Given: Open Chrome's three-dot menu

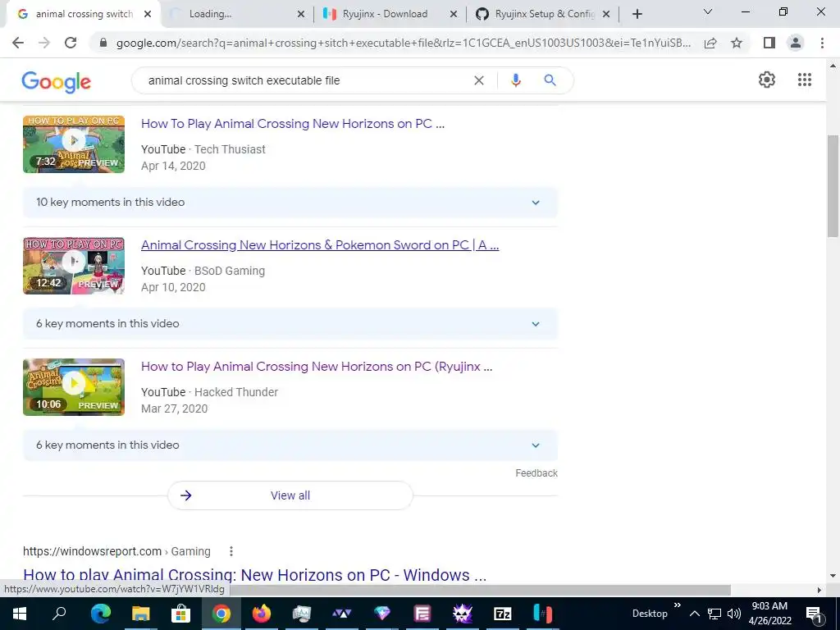Looking at the screenshot, I should pos(822,43).
